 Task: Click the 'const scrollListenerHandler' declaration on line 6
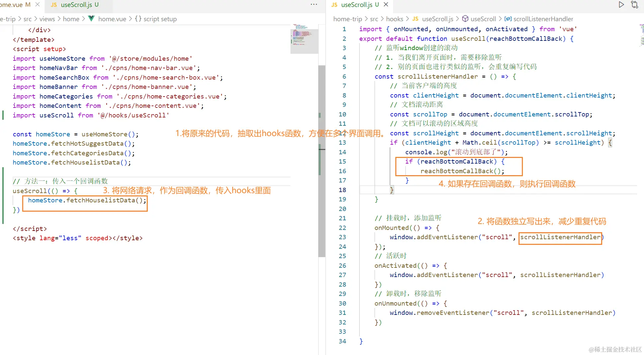click(445, 76)
